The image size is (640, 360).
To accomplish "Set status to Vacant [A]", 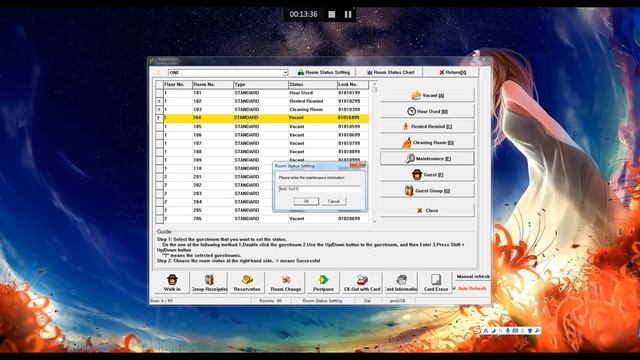I will coord(427,95).
